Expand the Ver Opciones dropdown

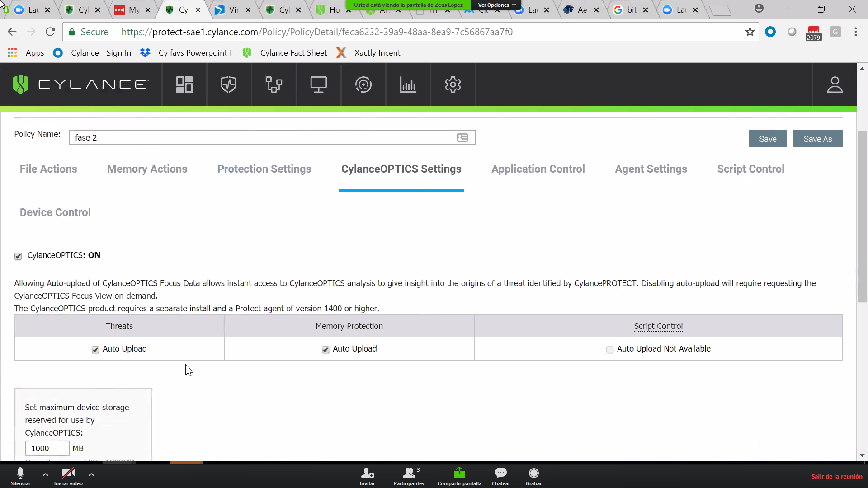tap(496, 5)
